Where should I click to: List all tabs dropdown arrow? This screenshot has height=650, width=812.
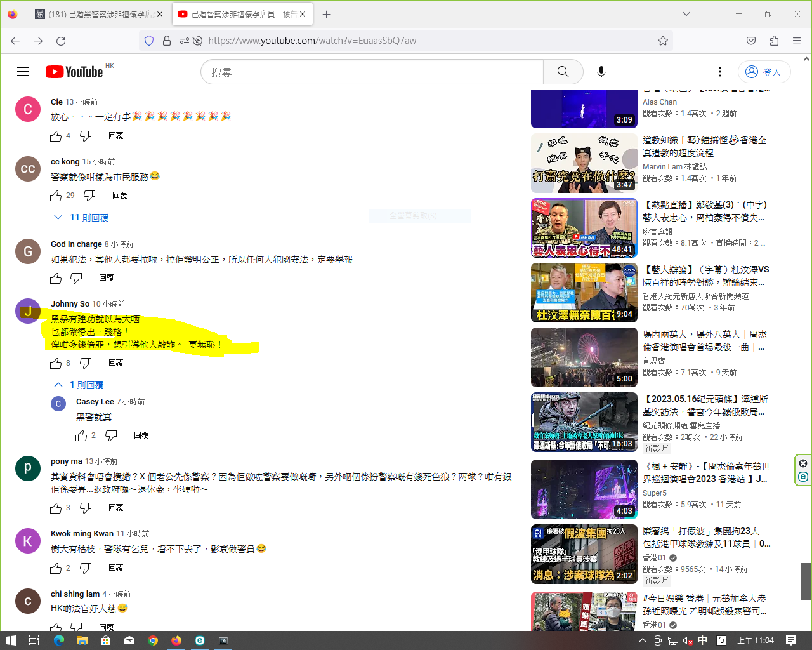pos(686,14)
